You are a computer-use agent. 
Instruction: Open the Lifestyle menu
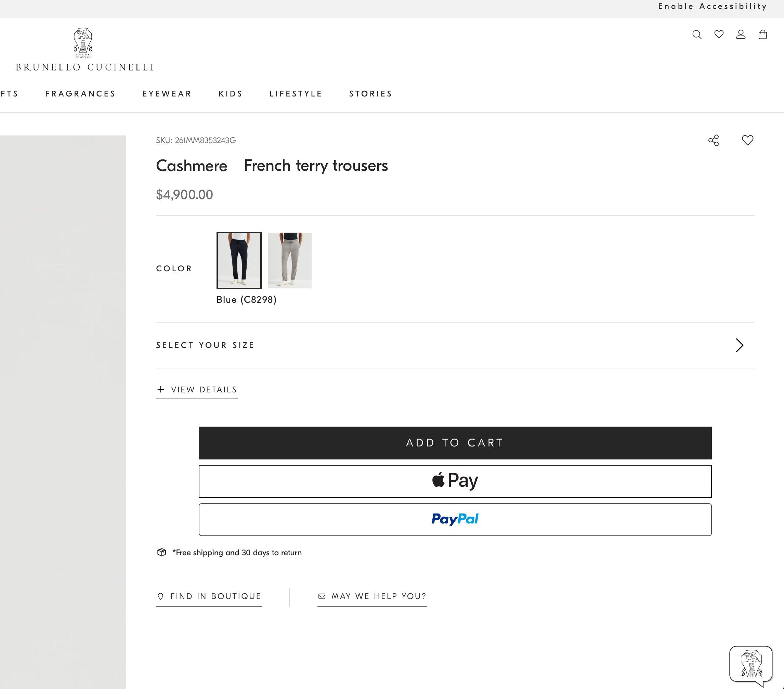point(296,94)
